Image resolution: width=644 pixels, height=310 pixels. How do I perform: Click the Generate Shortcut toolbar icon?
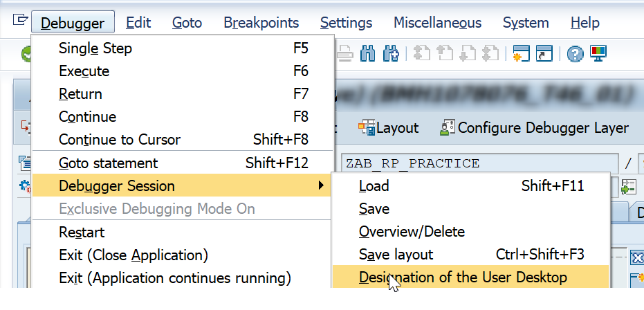point(544,54)
